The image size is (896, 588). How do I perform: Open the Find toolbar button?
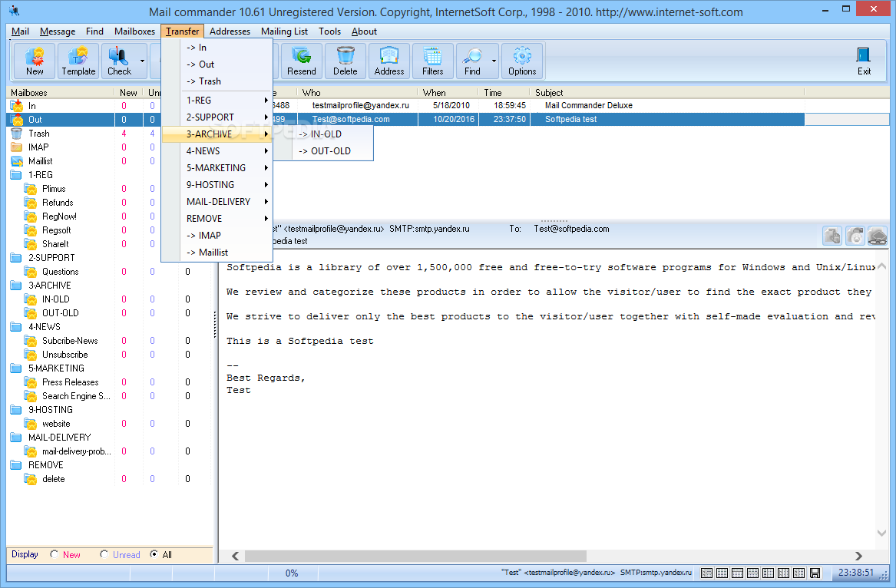pos(472,61)
